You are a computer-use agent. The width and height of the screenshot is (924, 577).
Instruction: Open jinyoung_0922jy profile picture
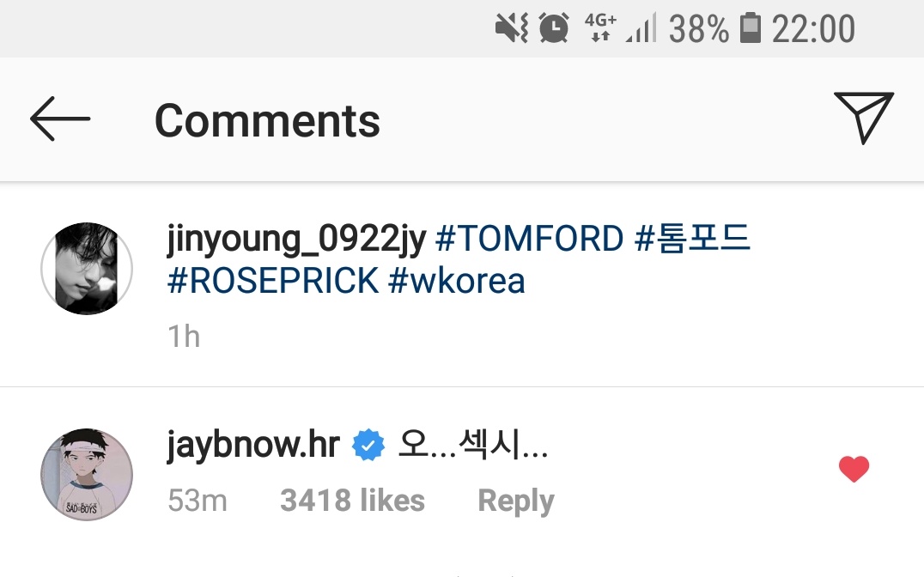87,268
